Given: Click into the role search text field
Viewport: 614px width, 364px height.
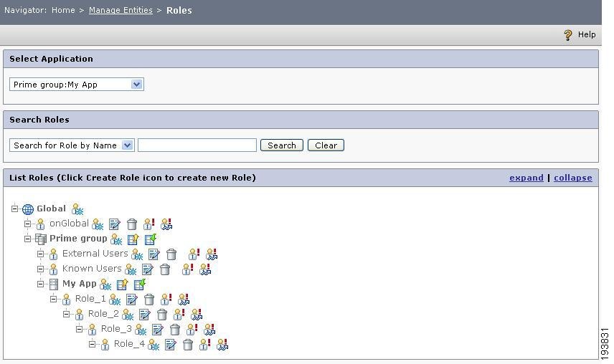Looking at the screenshot, I should coord(197,145).
